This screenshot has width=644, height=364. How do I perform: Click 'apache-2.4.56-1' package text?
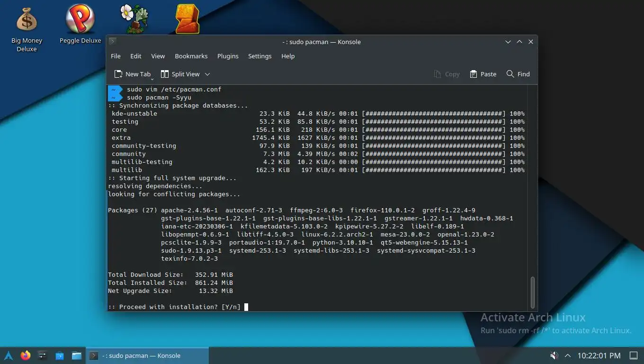point(189,210)
